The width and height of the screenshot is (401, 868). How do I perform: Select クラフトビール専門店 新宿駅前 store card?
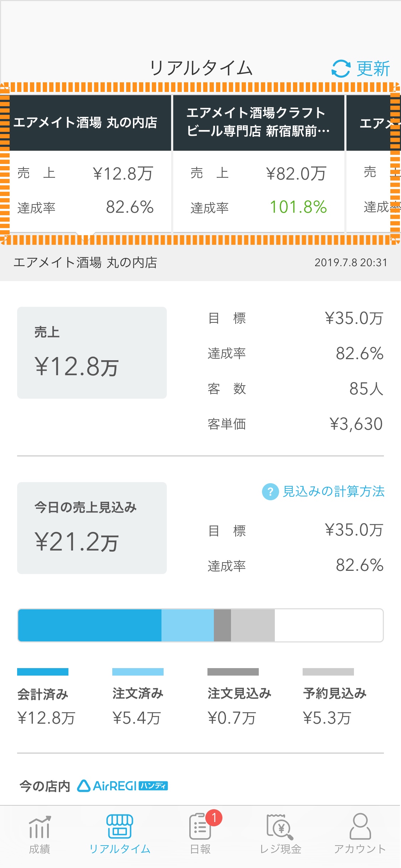[x=259, y=164]
